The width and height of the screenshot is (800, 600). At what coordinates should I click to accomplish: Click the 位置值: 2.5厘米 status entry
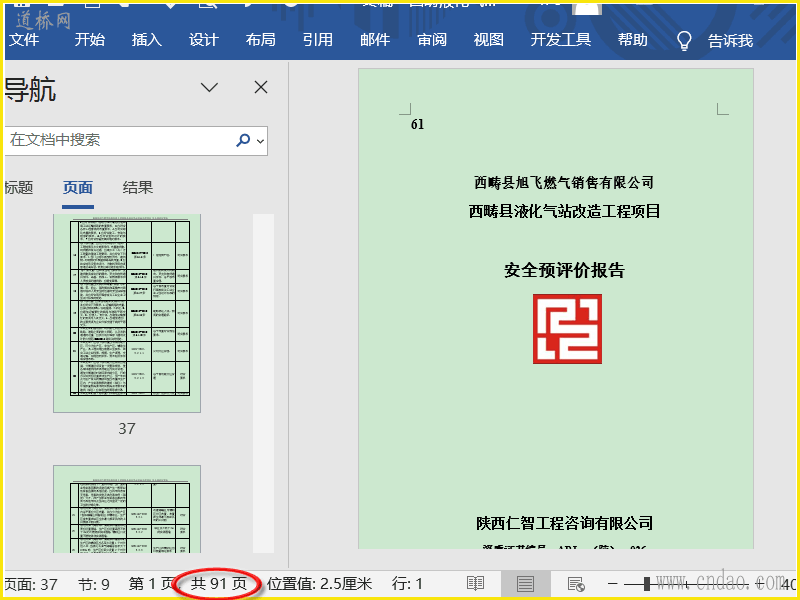point(319,584)
